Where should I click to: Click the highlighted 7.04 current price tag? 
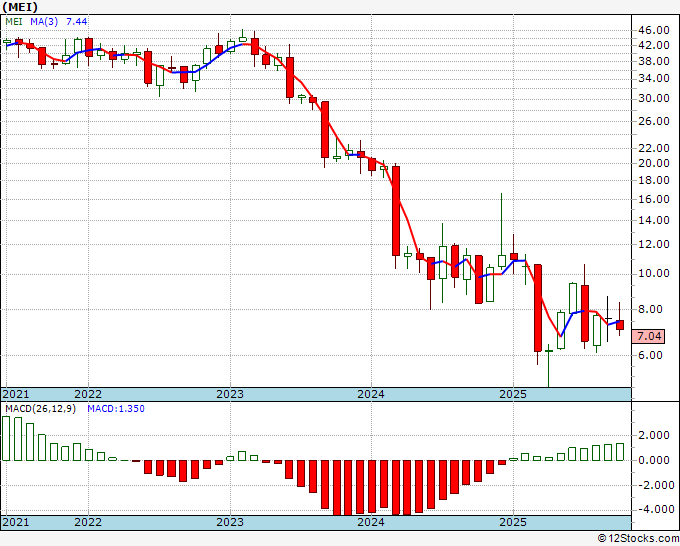click(648, 336)
